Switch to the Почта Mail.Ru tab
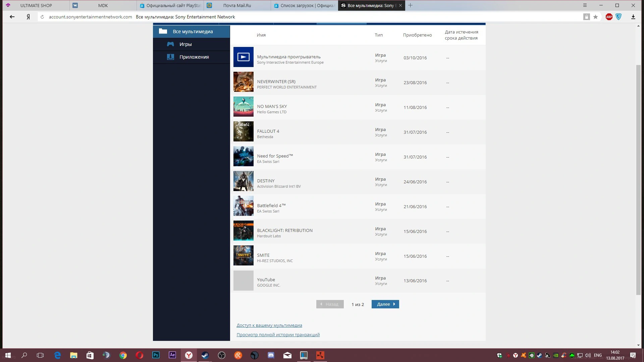This screenshot has height=362, width=644. coord(237,5)
